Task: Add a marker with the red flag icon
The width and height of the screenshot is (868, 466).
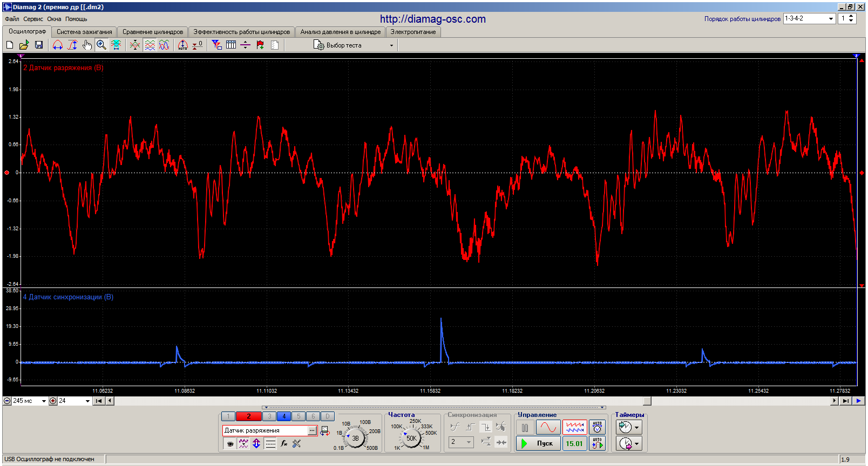Action: tap(260, 45)
